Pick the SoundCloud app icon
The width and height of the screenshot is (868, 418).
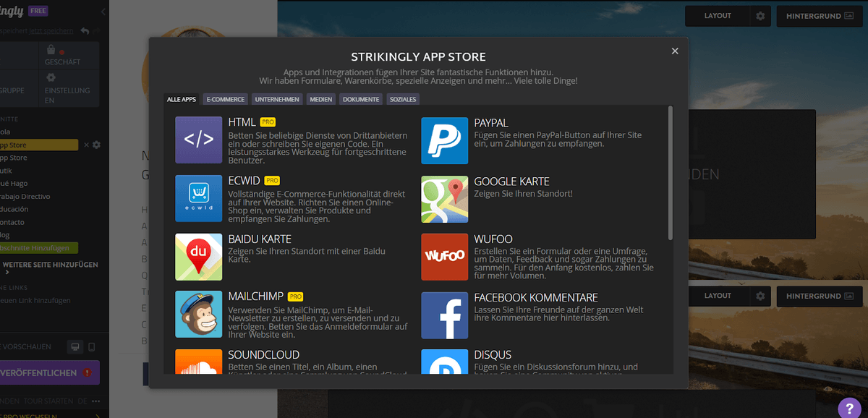click(x=199, y=362)
